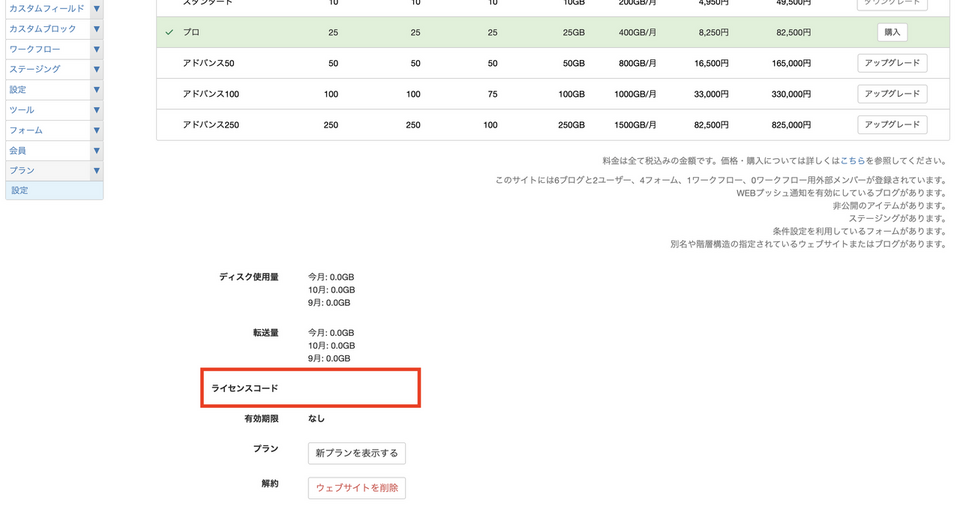
Task: Open the フォーム sidebar menu label
Action: [26, 130]
